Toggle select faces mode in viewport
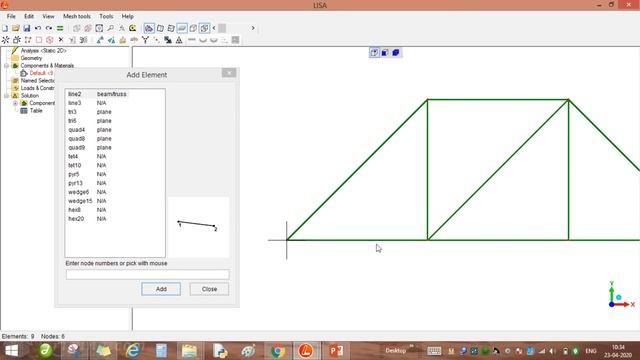Image resolution: width=640 pixels, height=360 pixels. pyautogui.click(x=385, y=53)
